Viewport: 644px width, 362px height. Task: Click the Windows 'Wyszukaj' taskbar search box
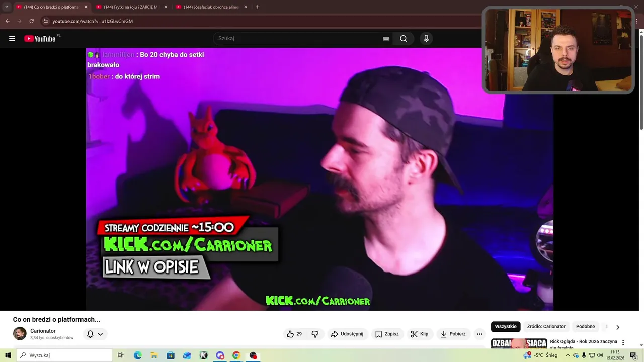(64, 355)
